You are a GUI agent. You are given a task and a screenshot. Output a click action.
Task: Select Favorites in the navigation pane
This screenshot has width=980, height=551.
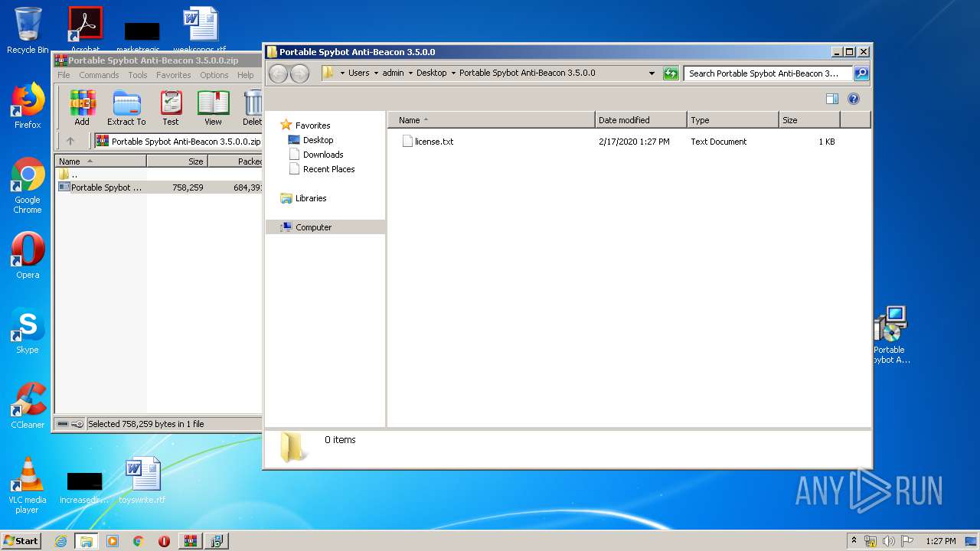312,126
